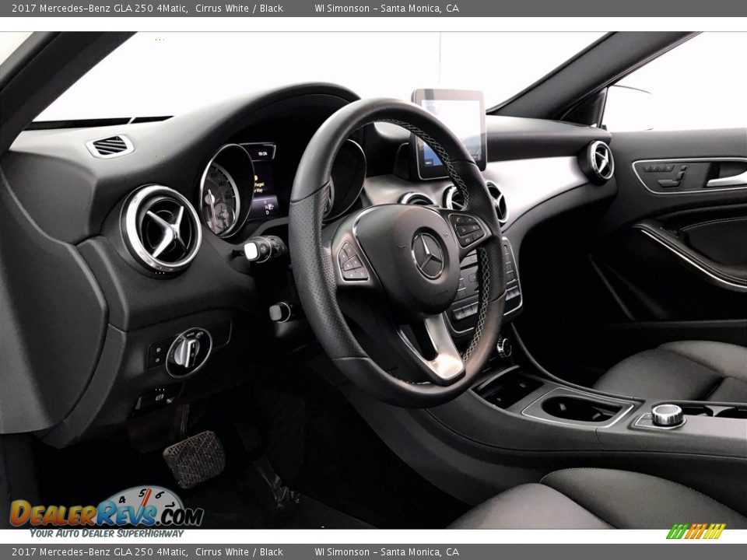Click "WI Simonson - Santa Monica, CA" in the top caption
Screen dimensions: 747x560
pyautogui.click(x=387, y=8)
